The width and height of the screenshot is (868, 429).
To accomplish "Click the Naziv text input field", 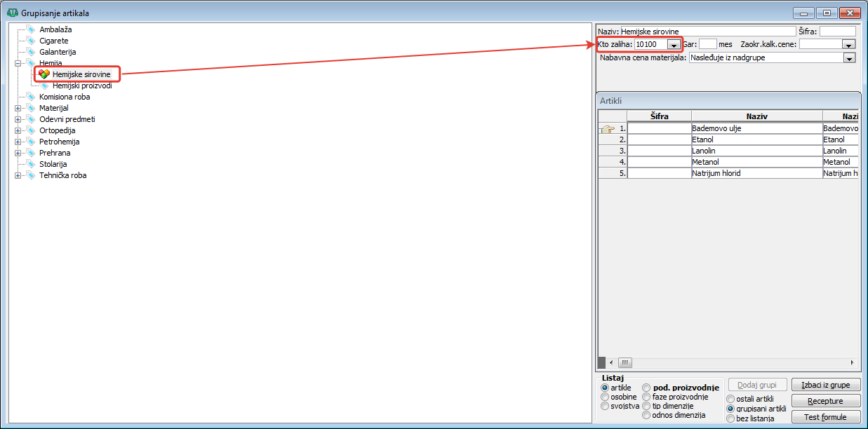I will (x=707, y=32).
